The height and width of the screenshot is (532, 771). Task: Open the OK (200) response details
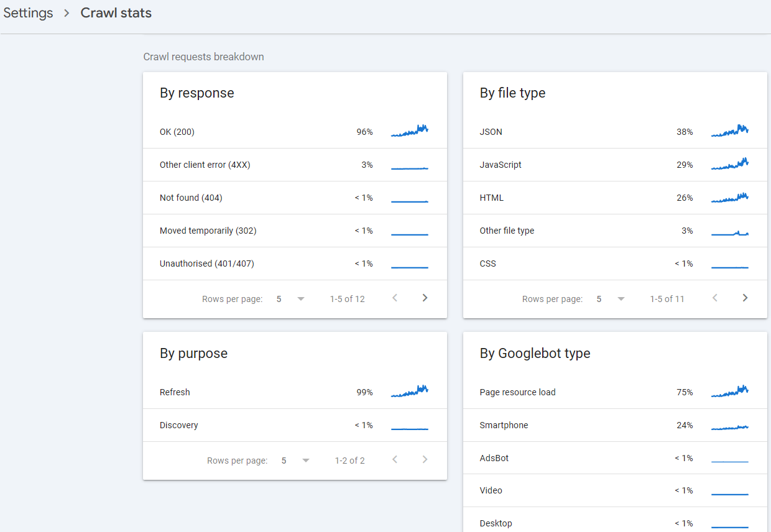(x=176, y=131)
